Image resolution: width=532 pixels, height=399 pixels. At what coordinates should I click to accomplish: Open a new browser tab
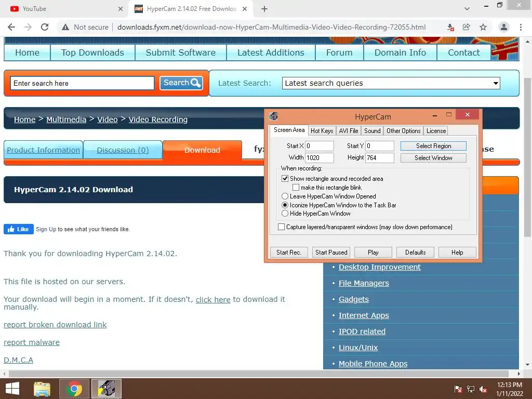tap(264, 9)
